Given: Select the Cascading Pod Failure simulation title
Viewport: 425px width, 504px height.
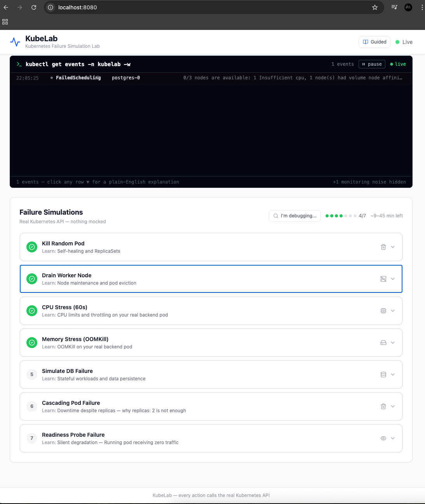Looking at the screenshot, I should point(71,403).
